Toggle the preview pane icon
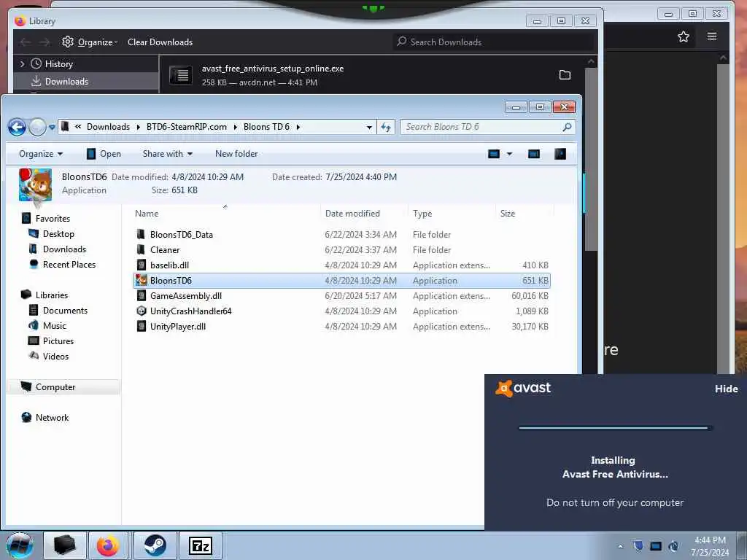The width and height of the screenshot is (747, 560). (x=534, y=154)
